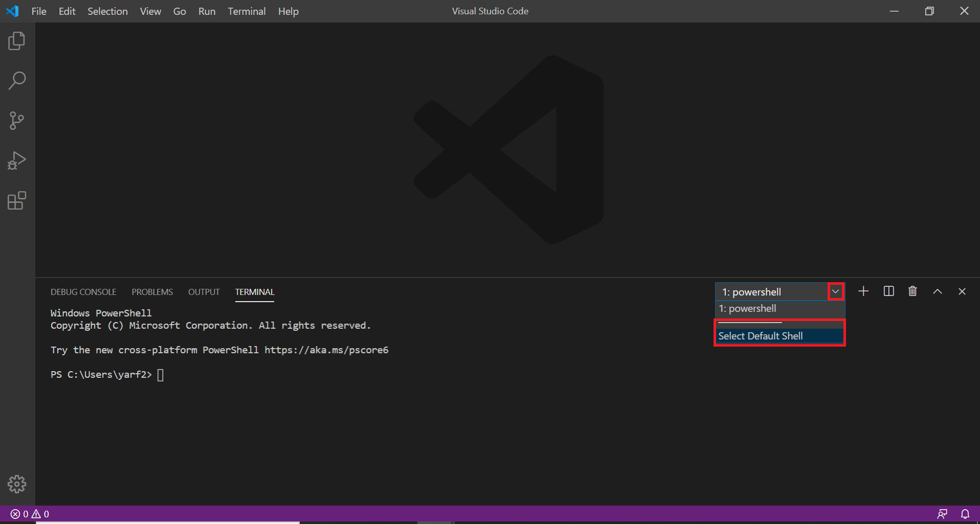
Task: Create a new terminal instance
Action: (863, 291)
